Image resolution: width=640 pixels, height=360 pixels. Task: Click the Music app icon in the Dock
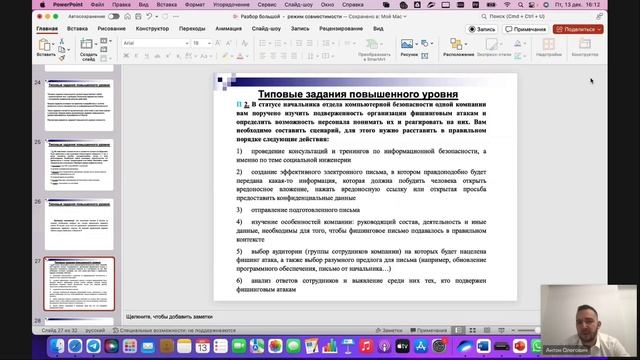click(366, 346)
